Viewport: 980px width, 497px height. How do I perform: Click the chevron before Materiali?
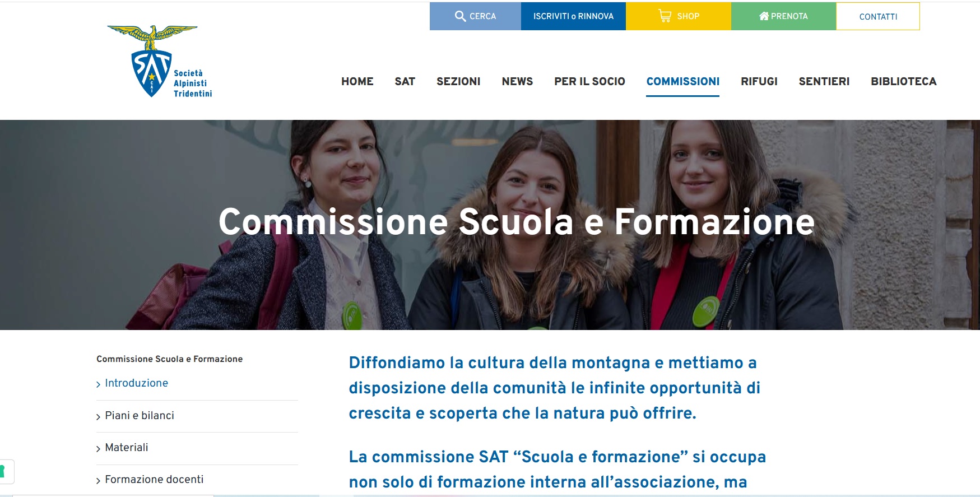[98, 448]
